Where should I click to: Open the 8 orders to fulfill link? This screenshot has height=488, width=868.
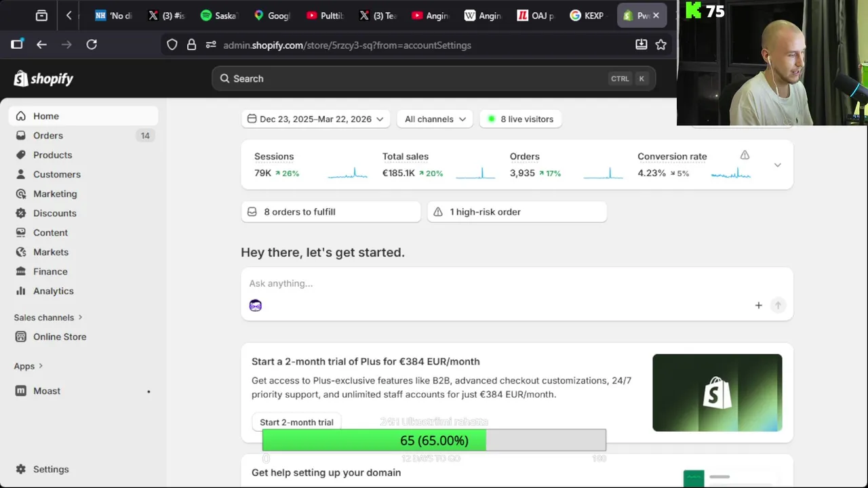click(331, 212)
